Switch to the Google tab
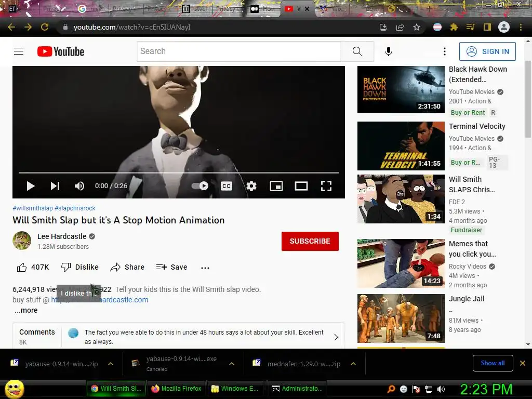This screenshot has height=399, width=532. 90,9
